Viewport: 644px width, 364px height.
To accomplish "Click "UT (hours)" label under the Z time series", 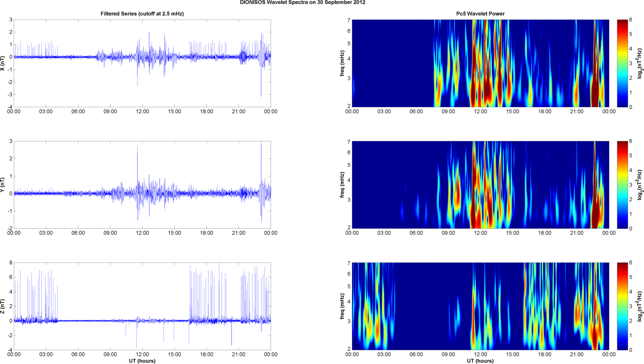I will coord(142,361).
